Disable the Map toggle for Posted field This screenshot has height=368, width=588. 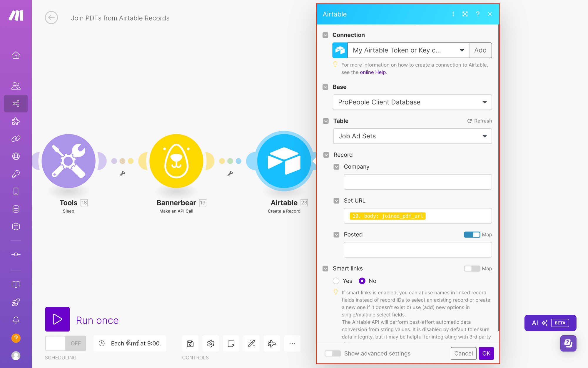472,235
